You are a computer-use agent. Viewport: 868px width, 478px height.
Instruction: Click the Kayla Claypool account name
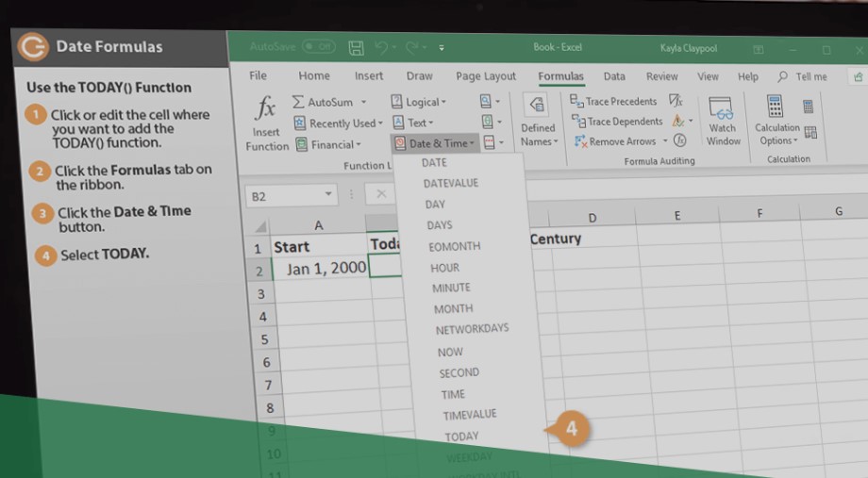click(688, 49)
